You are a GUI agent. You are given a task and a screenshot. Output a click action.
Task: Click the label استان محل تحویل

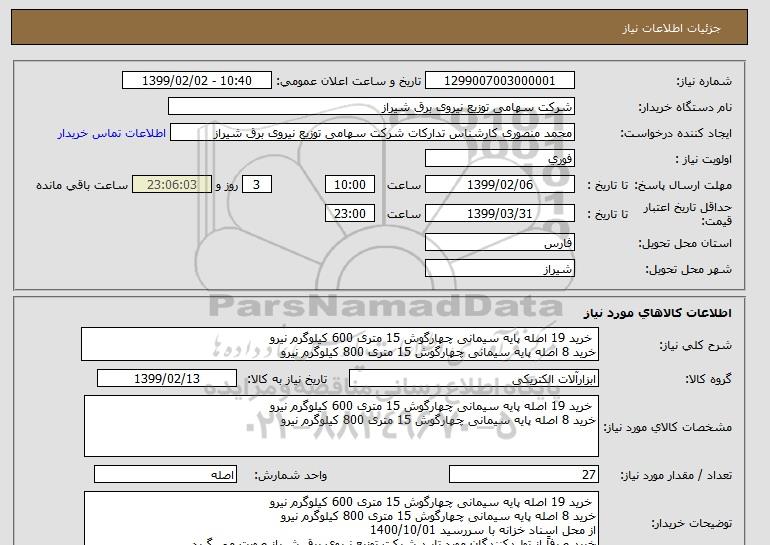click(685, 243)
